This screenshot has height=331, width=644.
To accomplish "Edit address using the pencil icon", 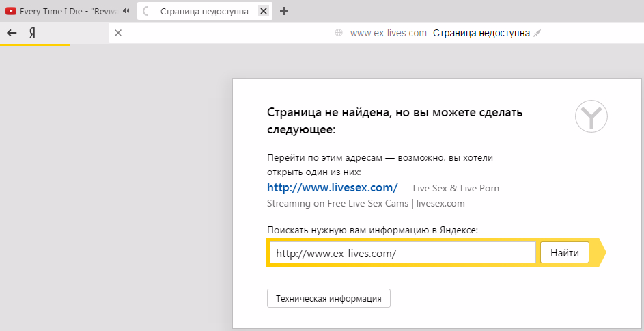I will click(x=537, y=33).
